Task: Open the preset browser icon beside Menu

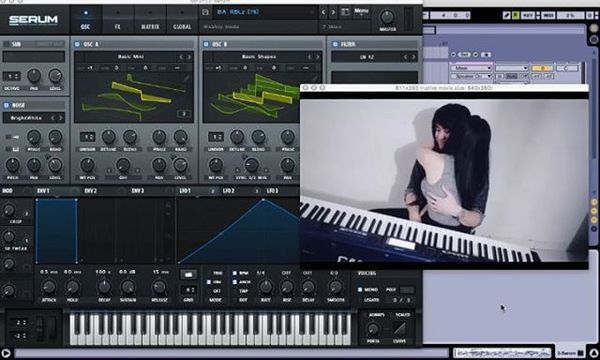Action: 345,12
